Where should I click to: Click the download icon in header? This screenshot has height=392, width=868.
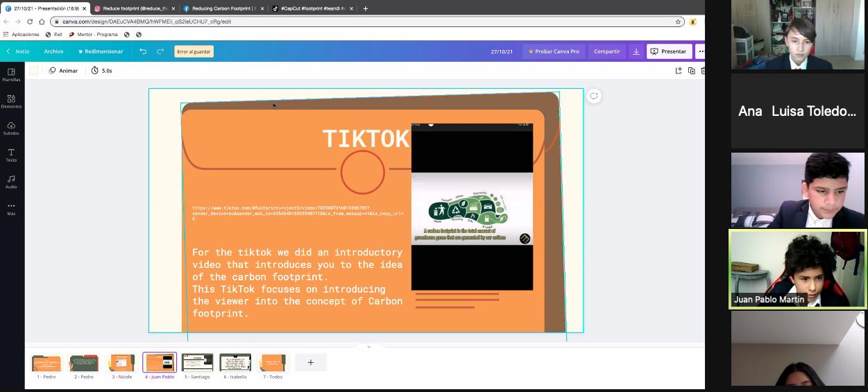636,51
